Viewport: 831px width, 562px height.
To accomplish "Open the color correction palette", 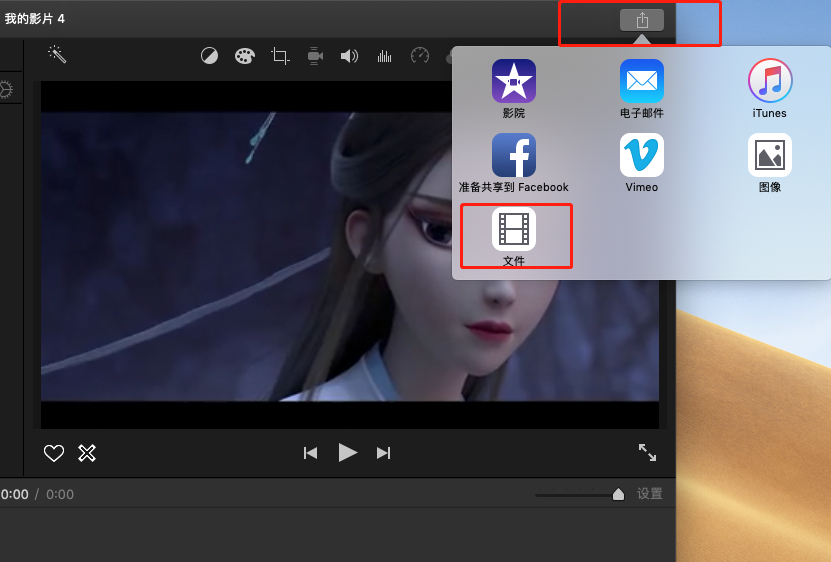I will click(245, 56).
